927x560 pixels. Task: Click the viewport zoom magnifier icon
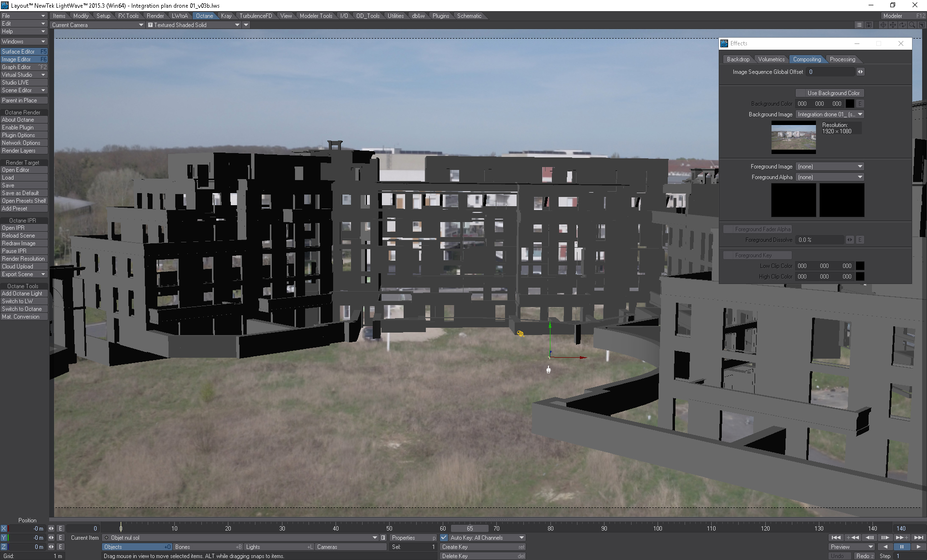point(912,25)
